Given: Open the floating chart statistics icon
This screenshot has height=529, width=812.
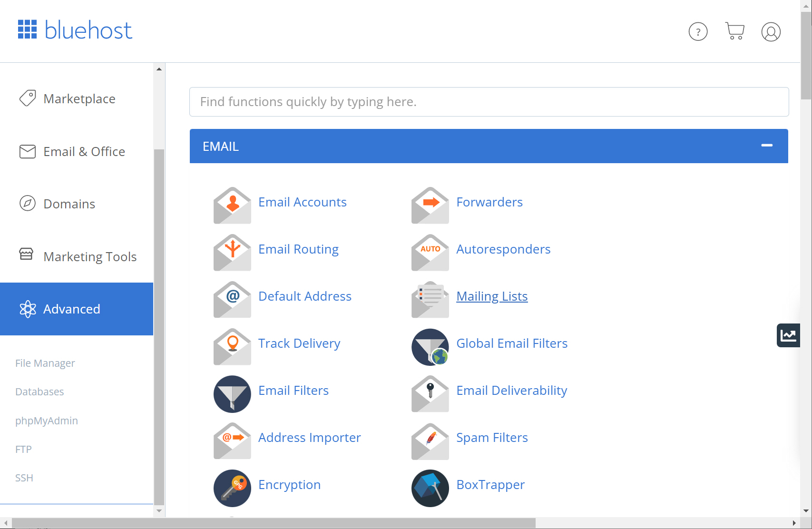Looking at the screenshot, I should tap(788, 335).
